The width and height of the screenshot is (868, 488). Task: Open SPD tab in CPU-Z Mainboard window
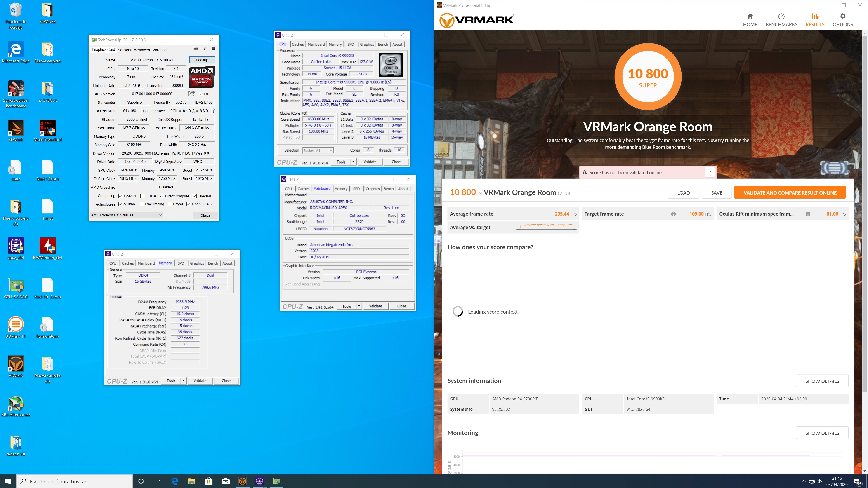pyautogui.click(x=356, y=189)
